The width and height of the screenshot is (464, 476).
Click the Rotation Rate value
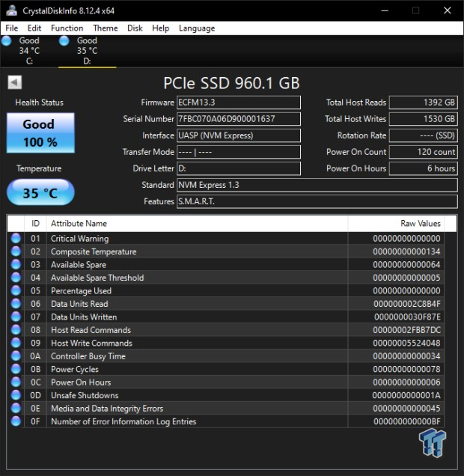coord(424,135)
